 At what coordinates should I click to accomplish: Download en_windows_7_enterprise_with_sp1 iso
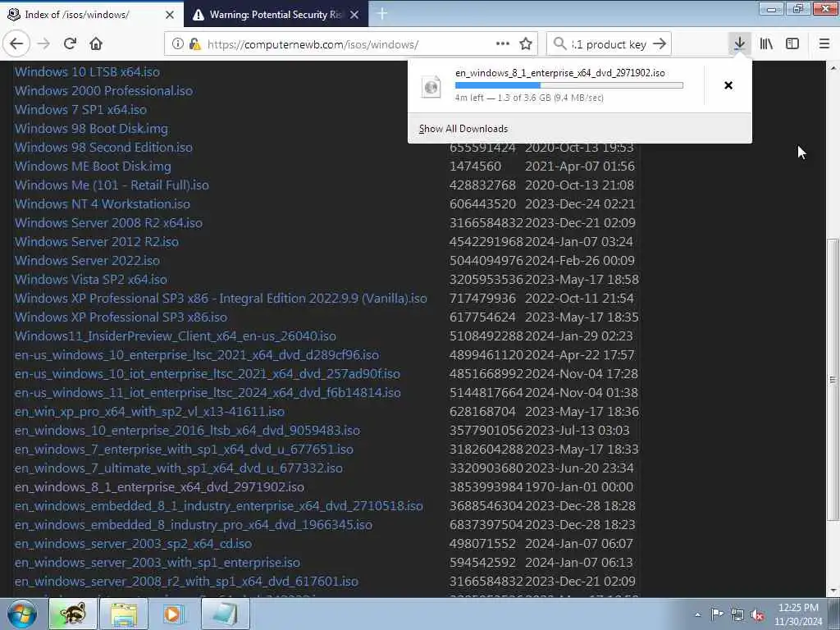click(184, 449)
